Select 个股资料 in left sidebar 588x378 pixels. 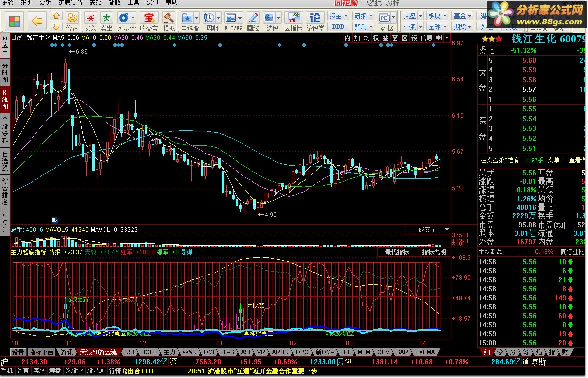click(5, 130)
